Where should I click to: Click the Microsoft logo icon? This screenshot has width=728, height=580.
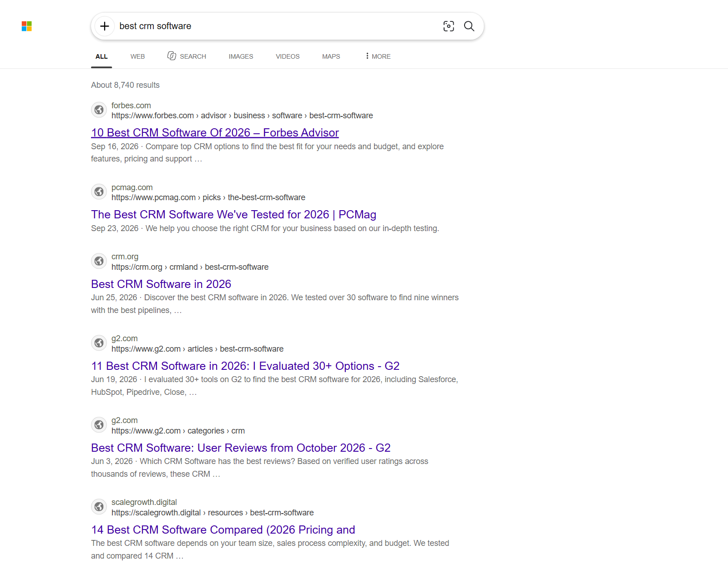pyautogui.click(x=27, y=26)
